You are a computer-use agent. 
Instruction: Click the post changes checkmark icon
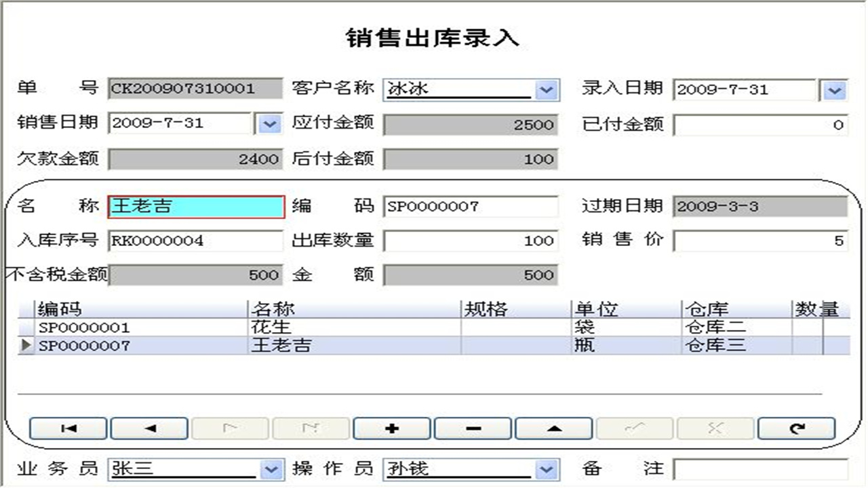coord(635,428)
